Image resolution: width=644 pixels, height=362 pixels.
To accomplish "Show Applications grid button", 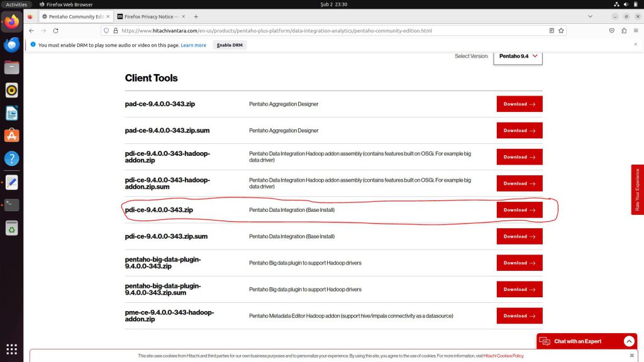I will [11, 349].
